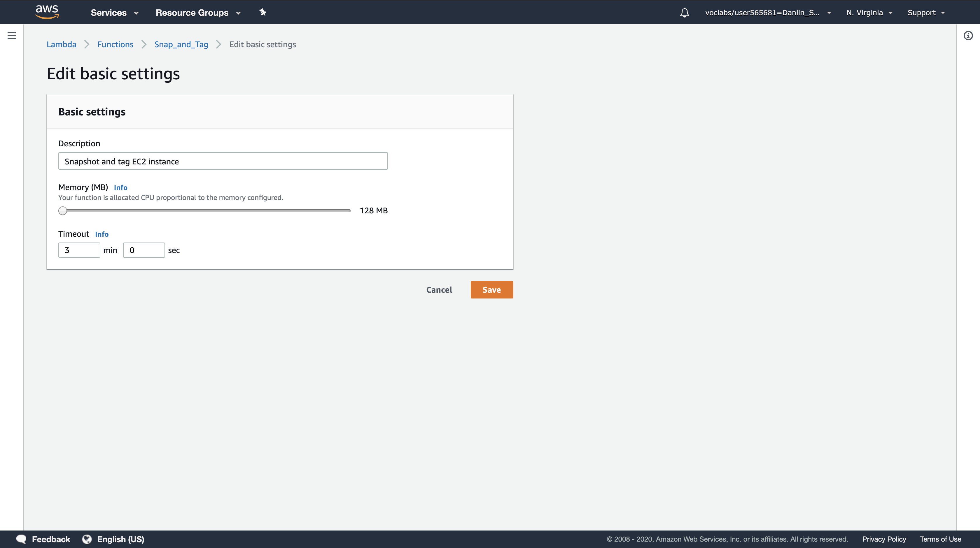The width and height of the screenshot is (980, 548).
Task: Open the Support menu
Action: (x=925, y=13)
